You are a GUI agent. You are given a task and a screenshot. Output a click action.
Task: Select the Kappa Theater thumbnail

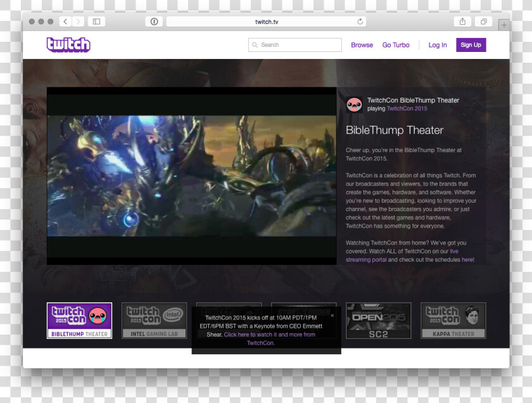[x=453, y=321]
